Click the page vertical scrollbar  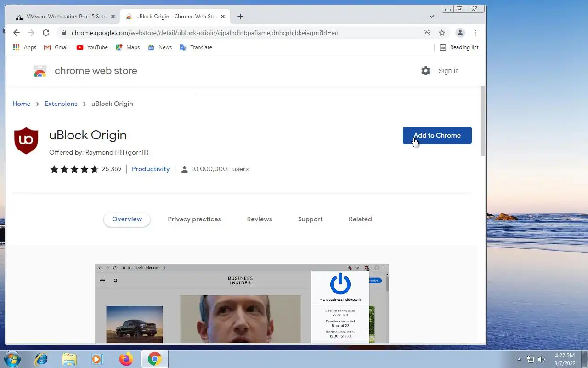482,121
